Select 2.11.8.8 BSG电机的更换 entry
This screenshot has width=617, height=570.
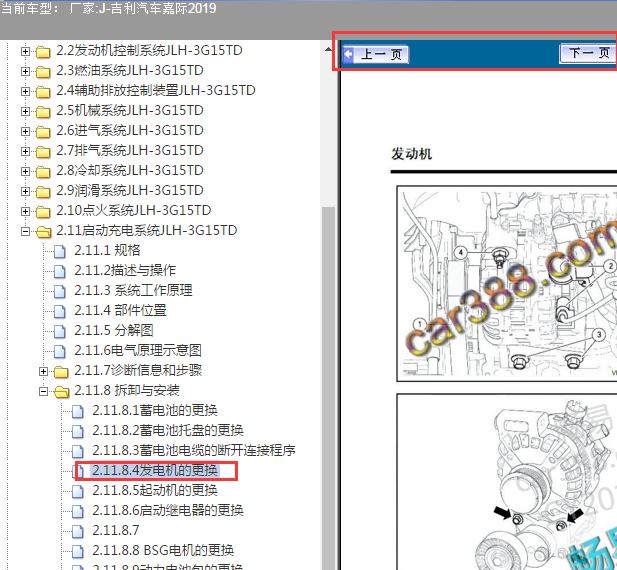tap(163, 551)
